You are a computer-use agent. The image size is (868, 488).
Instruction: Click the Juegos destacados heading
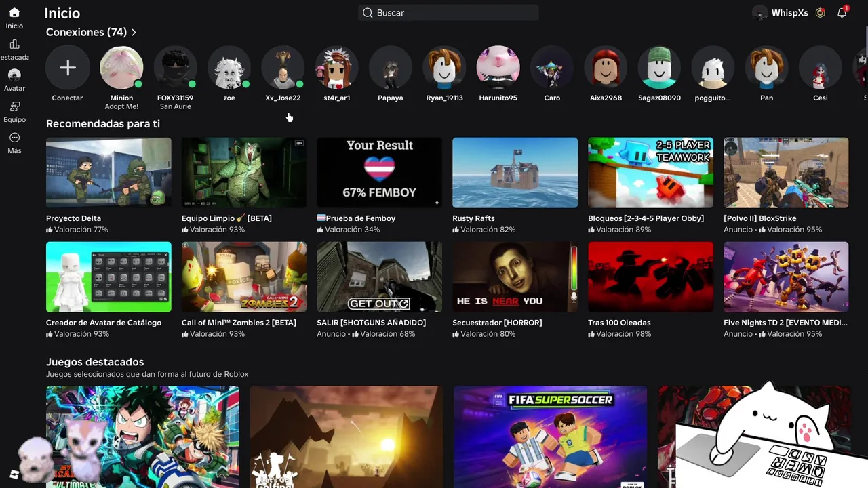tap(95, 362)
